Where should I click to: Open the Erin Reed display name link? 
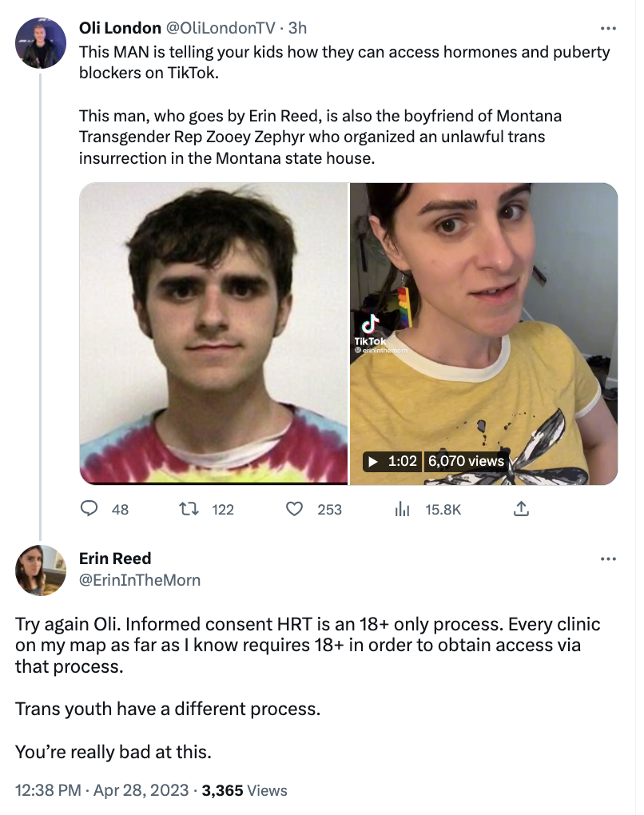point(115,559)
